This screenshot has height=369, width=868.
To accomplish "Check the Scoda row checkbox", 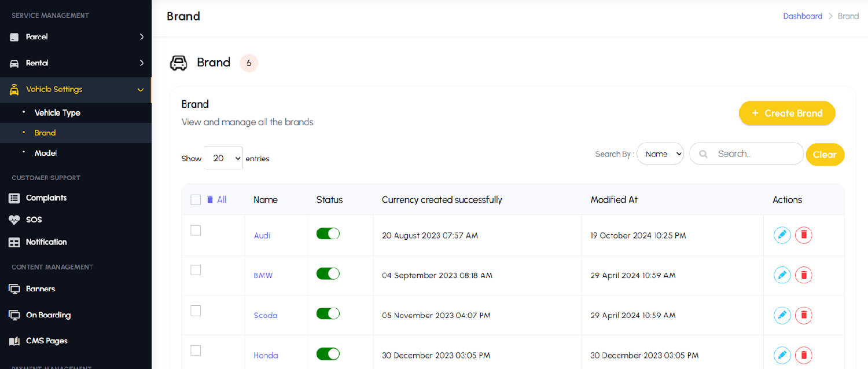I will pyautogui.click(x=196, y=311).
